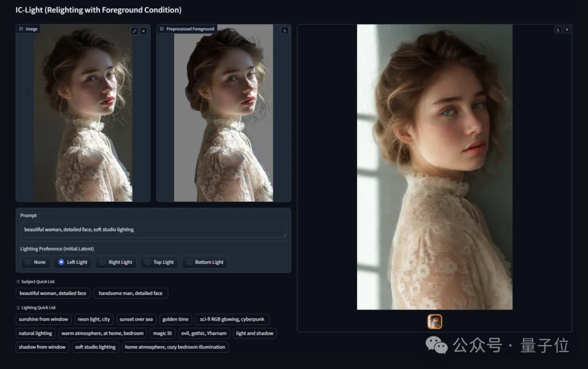Viewport: 588px width, 369px height.
Task: Download the Preprocessed Foreground image
Action: click(284, 31)
